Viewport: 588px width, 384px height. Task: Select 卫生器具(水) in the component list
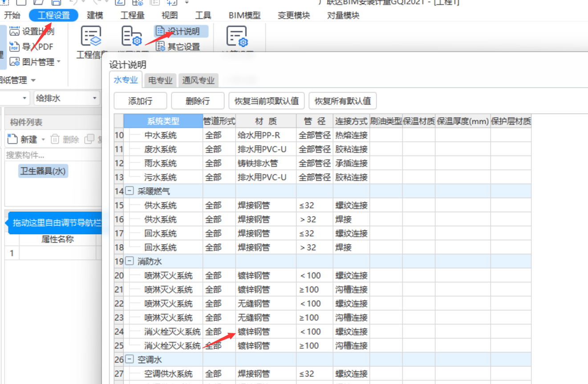pos(43,171)
